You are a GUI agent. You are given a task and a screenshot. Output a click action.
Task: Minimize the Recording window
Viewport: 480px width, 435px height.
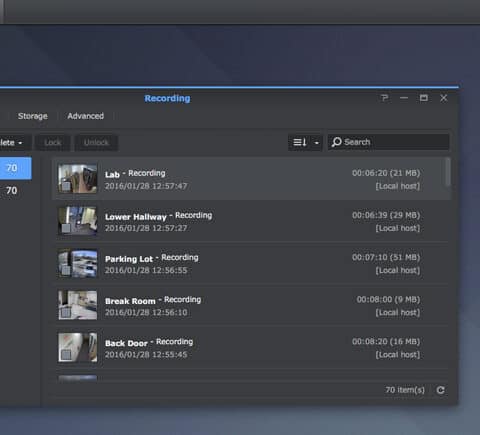click(404, 98)
